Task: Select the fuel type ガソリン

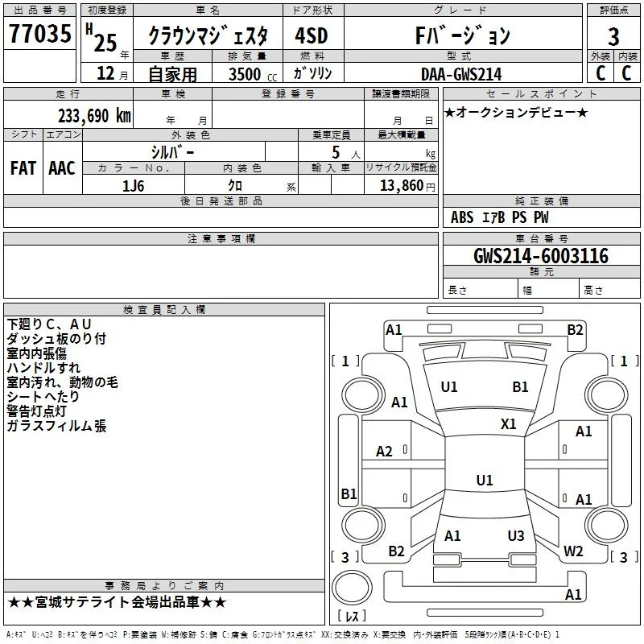Action: pyautogui.click(x=312, y=73)
